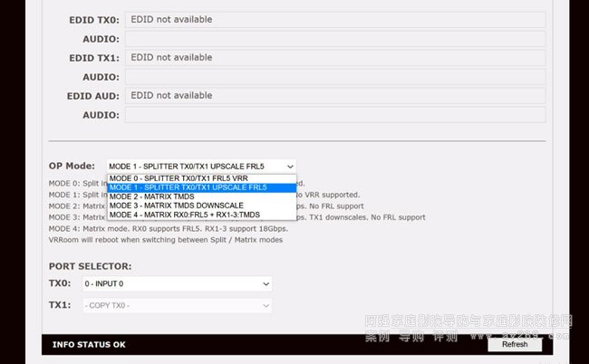Image resolution: width=589 pixels, height=364 pixels.
Task: Click the EDID TX0 text field
Action: 334,19
